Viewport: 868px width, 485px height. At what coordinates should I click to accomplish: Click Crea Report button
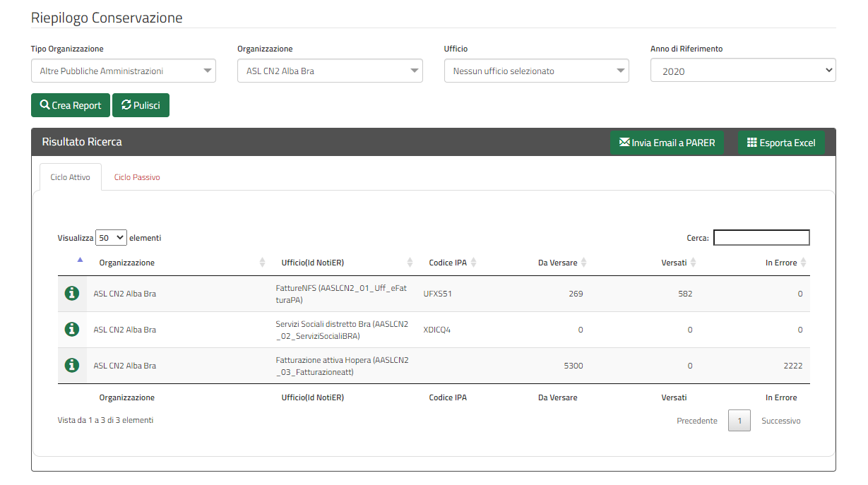click(71, 105)
